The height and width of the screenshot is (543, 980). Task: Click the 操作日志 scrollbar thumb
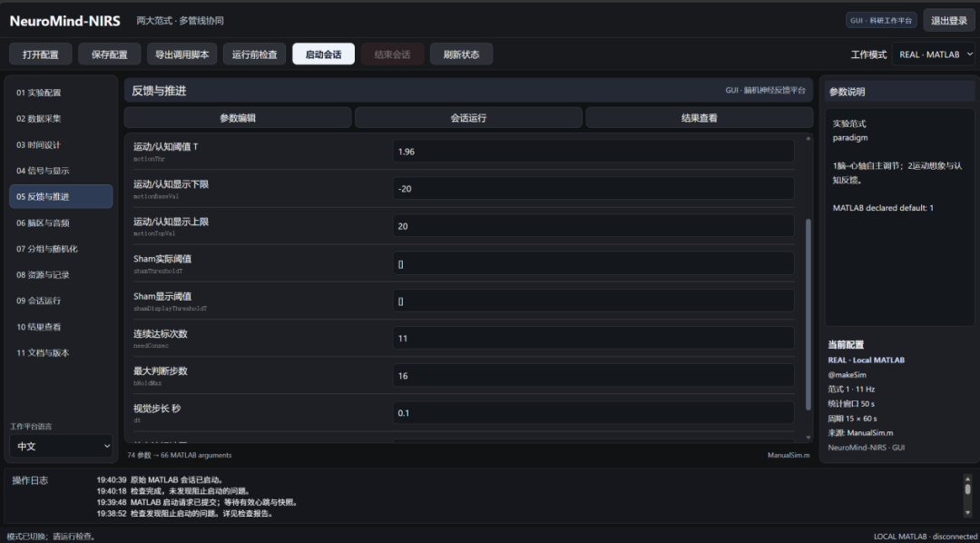[968, 489]
